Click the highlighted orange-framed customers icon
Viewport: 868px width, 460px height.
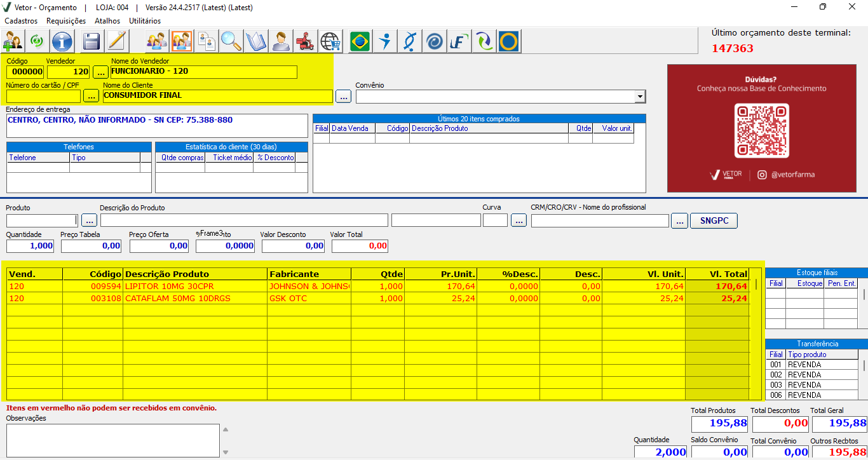tap(182, 41)
